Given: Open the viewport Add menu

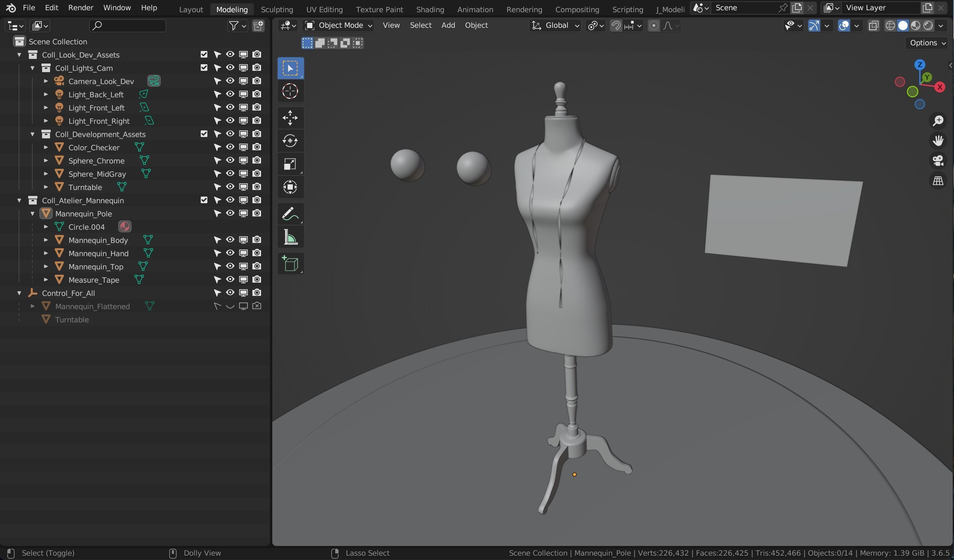Looking at the screenshot, I should point(448,25).
